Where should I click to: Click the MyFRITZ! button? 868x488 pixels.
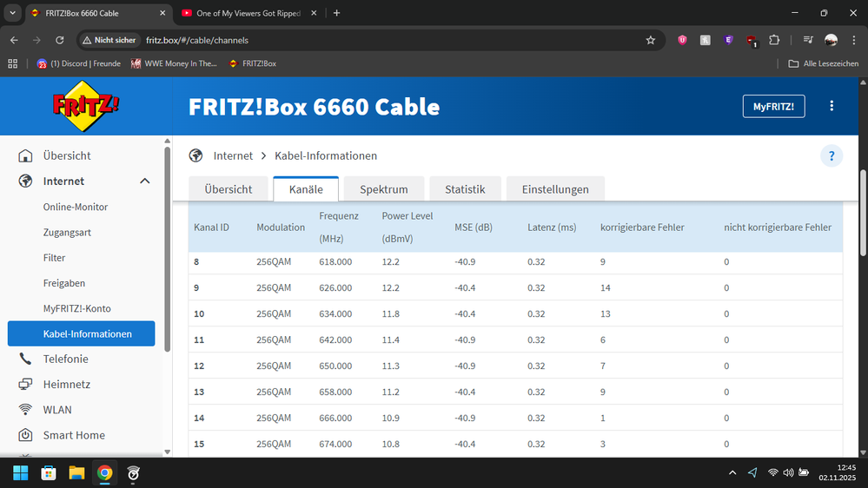point(773,106)
